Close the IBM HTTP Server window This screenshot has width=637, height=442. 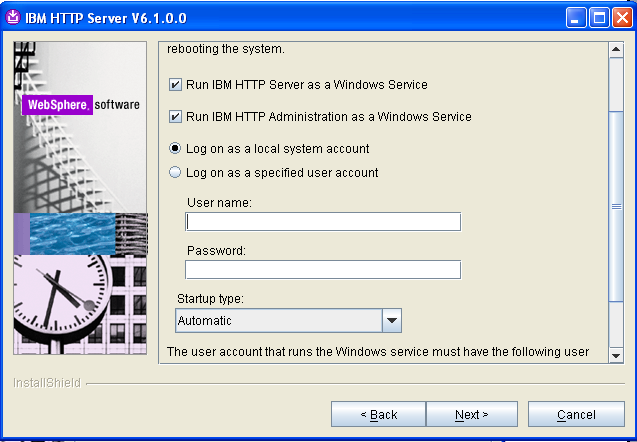click(622, 18)
